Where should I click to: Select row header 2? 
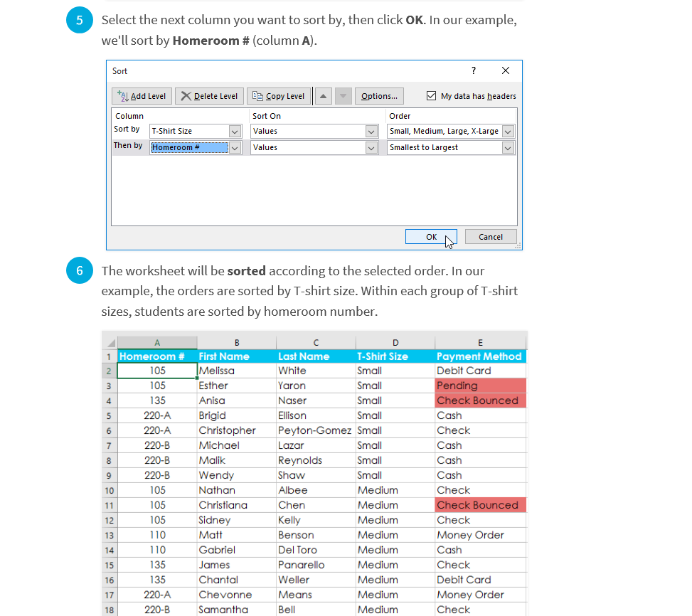pos(110,371)
